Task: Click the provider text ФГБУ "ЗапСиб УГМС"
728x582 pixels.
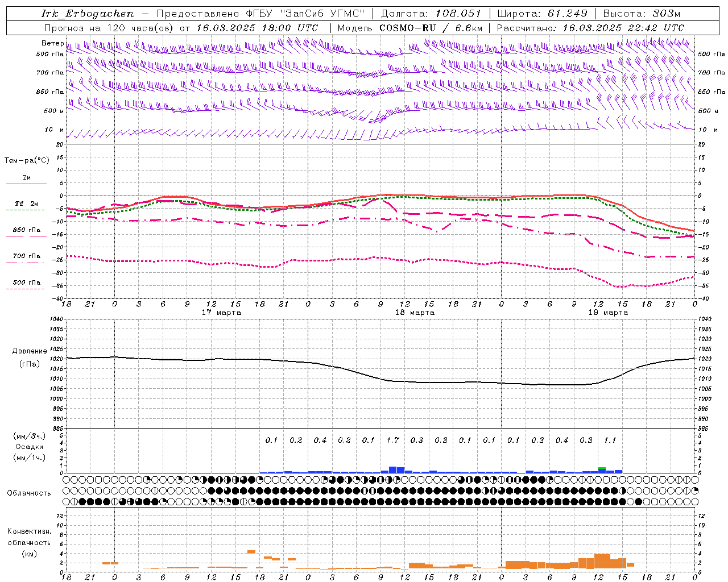Action: (x=306, y=14)
